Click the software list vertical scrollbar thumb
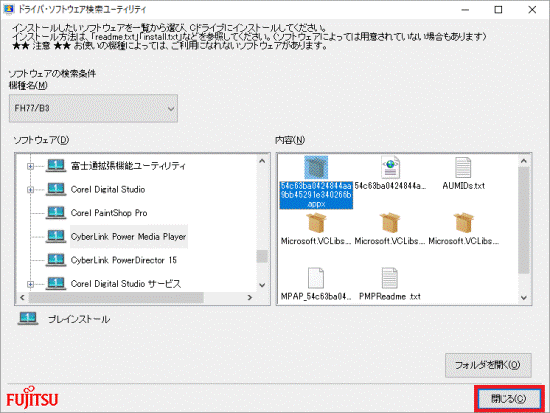This screenshot has height=413, width=550. [x=262, y=256]
